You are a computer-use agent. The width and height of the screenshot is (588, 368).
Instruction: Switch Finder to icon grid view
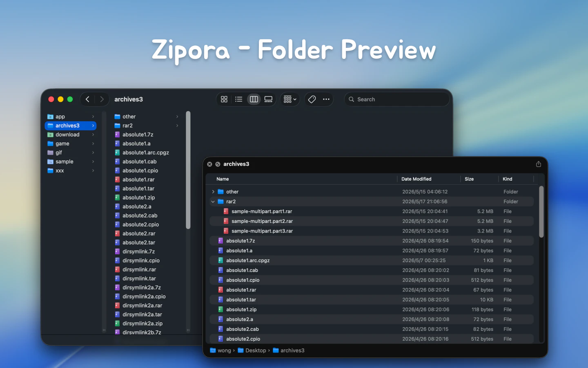click(224, 99)
